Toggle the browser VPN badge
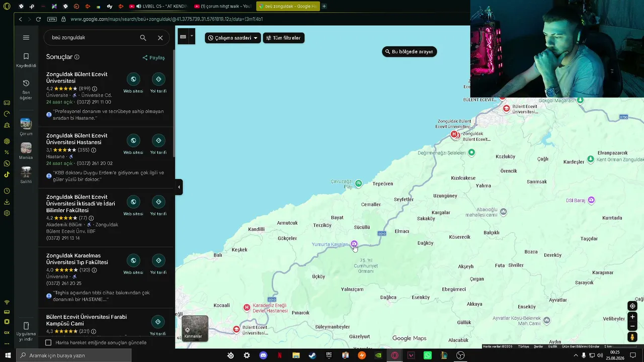 [52, 19]
